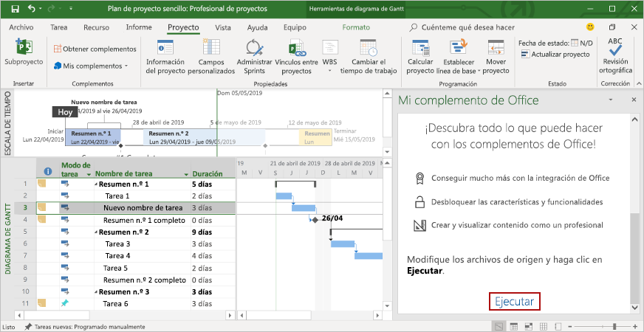Open Nombre de tarea column filter arrow
Screen dimensions: 644x332
186,174
